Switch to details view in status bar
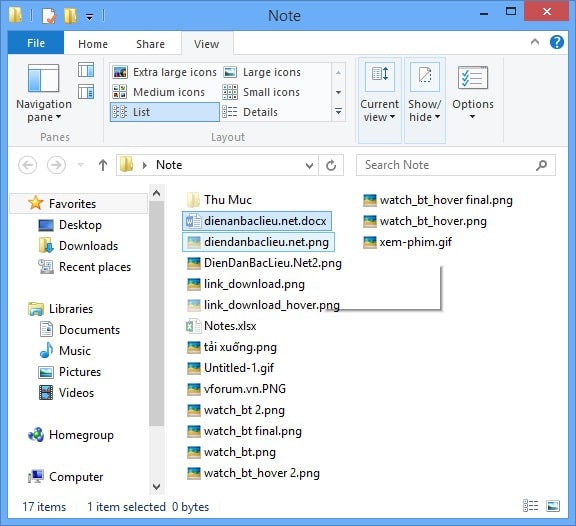This screenshot has width=576, height=526. tap(530, 506)
